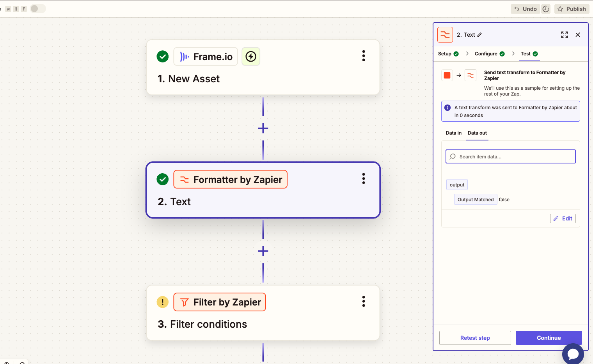Open the 1. New Asset step
The width and height of the screenshot is (593, 364).
188,79
